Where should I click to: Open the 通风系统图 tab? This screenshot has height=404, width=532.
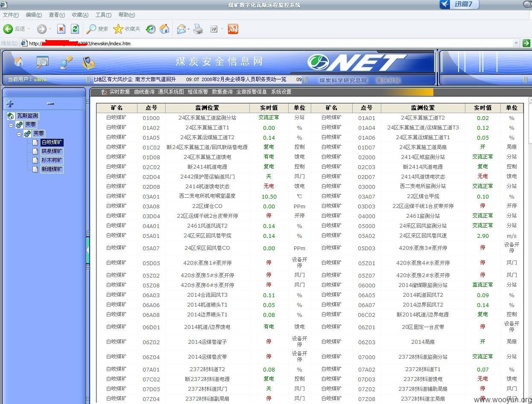coord(171,92)
